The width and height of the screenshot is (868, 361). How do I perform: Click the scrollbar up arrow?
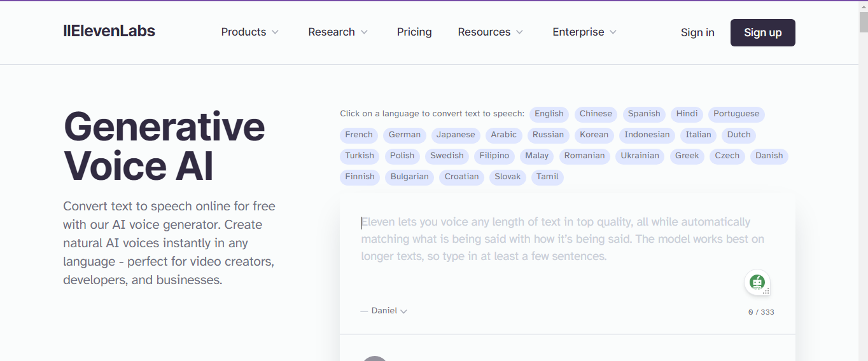[863, 6]
